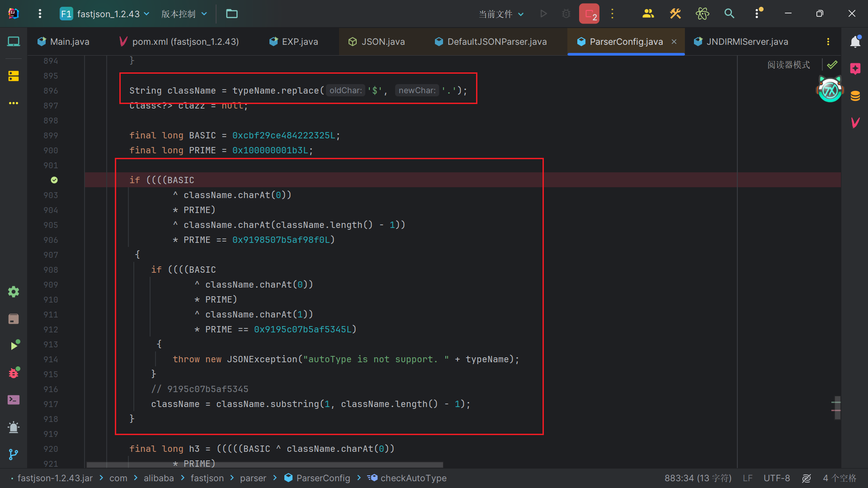868x488 pixels.
Task: Open the Project tool window icon
Action: coord(14,42)
